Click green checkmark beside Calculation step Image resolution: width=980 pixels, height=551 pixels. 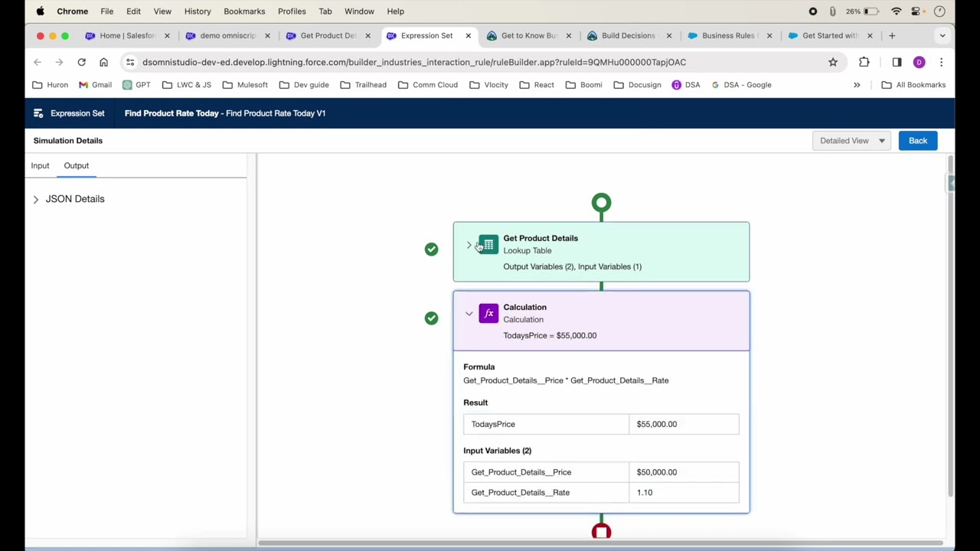tap(431, 318)
